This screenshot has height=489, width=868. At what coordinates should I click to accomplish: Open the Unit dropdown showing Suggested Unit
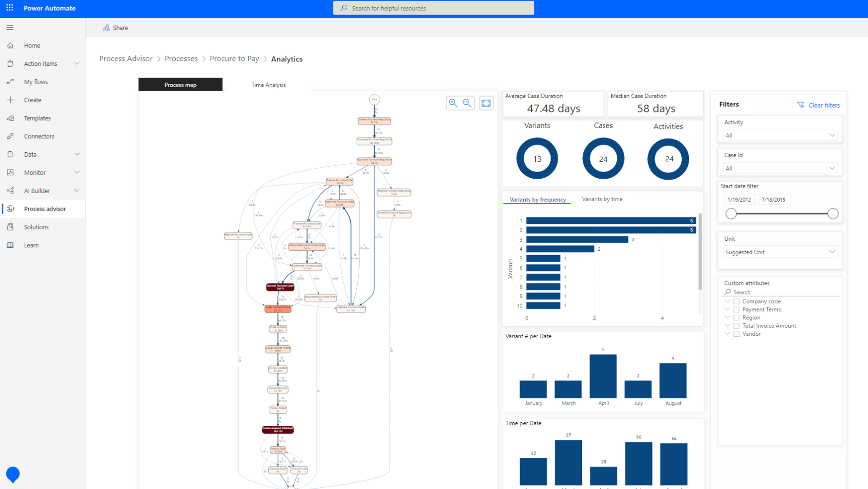(x=780, y=252)
